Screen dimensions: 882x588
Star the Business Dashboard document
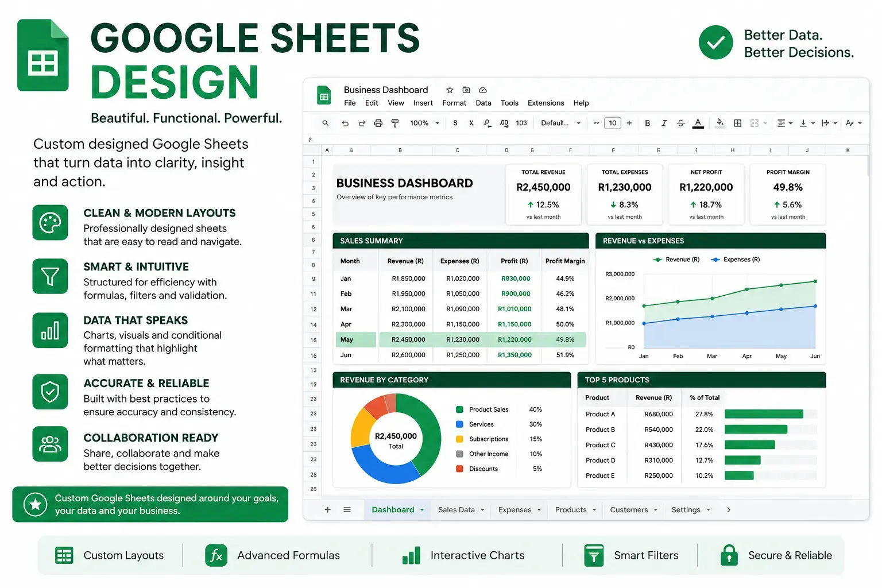450,90
